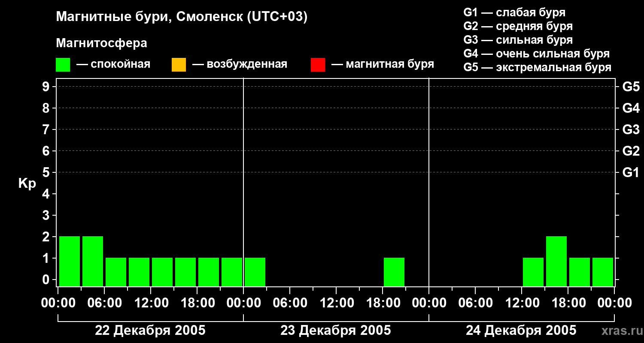This screenshot has height=343, width=644.
Task: Click the '23 Декабря 2005' date label
Action: click(x=336, y=331)
